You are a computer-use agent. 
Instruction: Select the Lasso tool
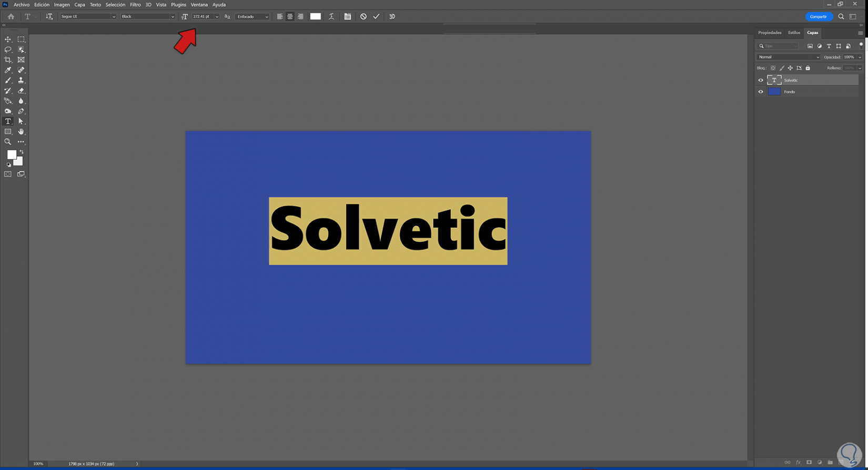(8, 49)
